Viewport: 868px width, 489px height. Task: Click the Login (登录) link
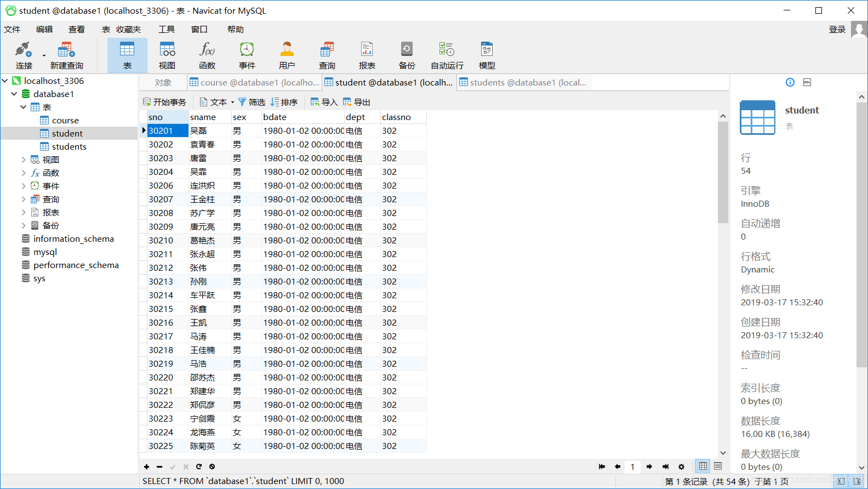coord(837,29)
